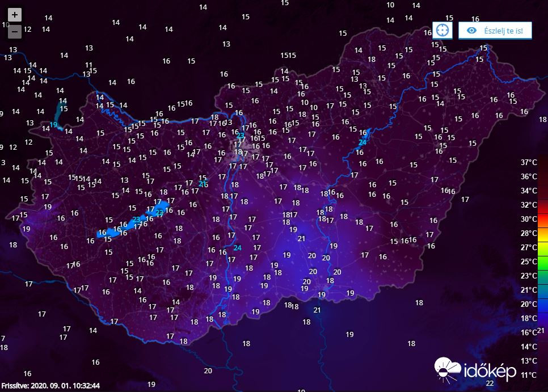The width and height of the screenshot is (548, 392).
Task: Click the 18°C legend label
Action: point(529,318)
